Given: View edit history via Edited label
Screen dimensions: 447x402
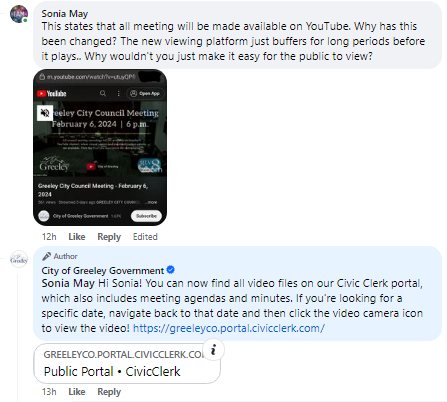Looking at the screenshot, I should point(145,237).
